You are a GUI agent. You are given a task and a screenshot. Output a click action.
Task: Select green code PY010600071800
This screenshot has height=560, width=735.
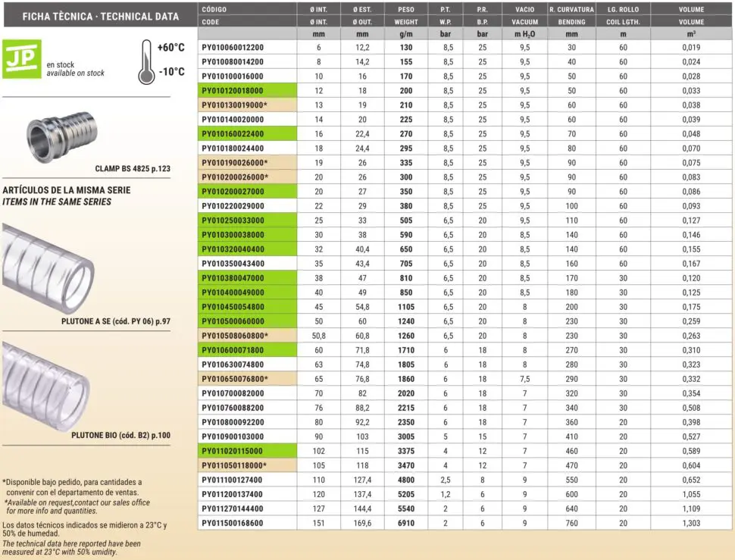pyautogui.click(x=232, y=350)
